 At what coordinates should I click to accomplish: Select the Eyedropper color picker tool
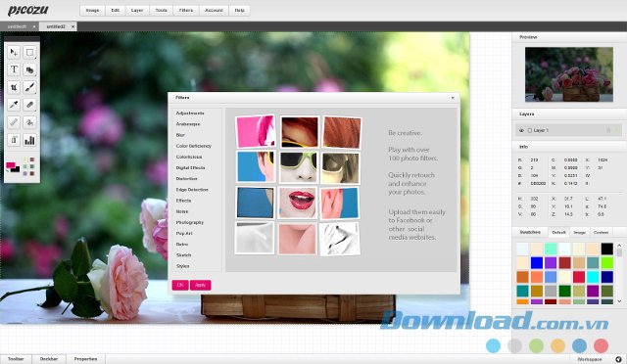14,105
